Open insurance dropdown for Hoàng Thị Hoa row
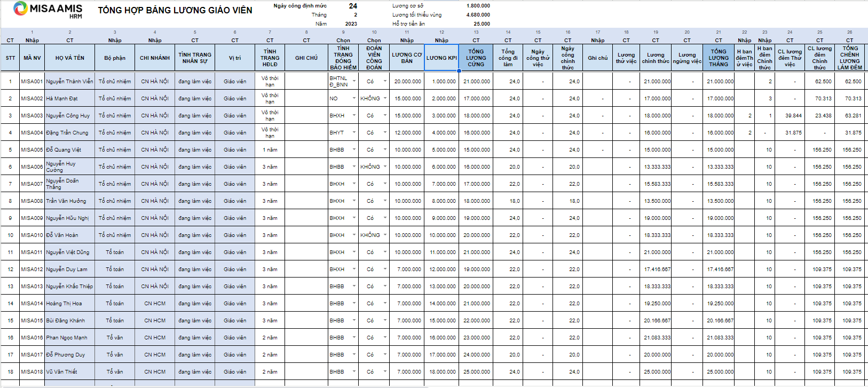The width and height of the screenshot is (868, 388). 354,304
